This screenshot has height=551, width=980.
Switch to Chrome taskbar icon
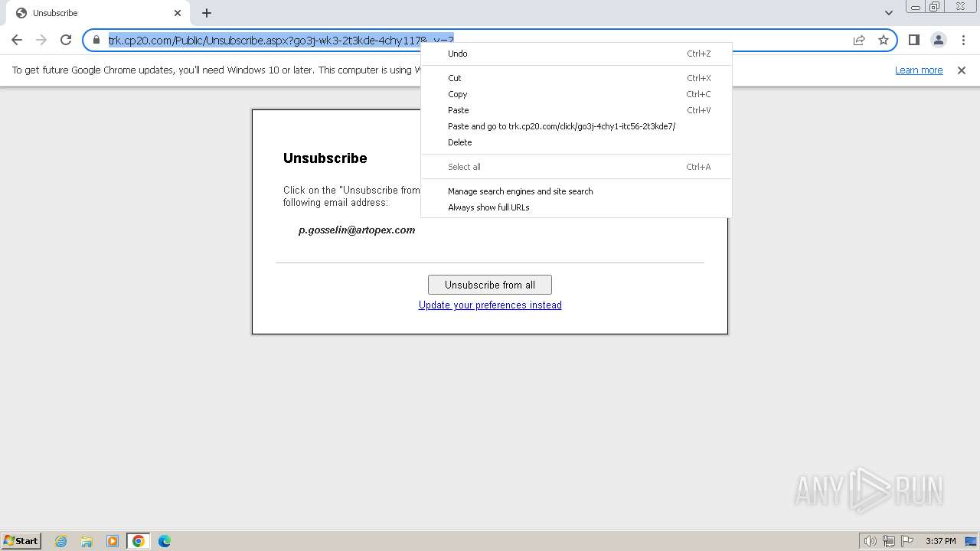pyautogui.click(x=139, y=541)
